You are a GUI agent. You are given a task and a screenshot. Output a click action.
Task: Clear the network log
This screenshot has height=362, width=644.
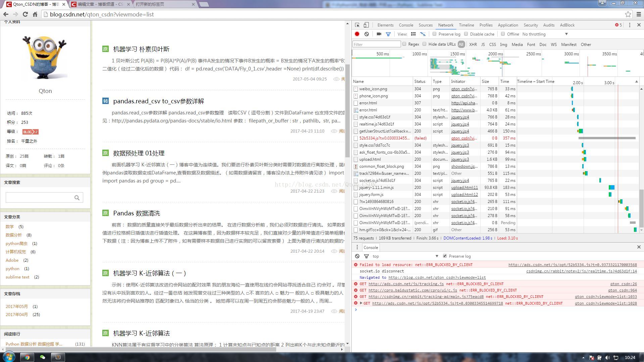pyautogui.click(x=366, y=34)
